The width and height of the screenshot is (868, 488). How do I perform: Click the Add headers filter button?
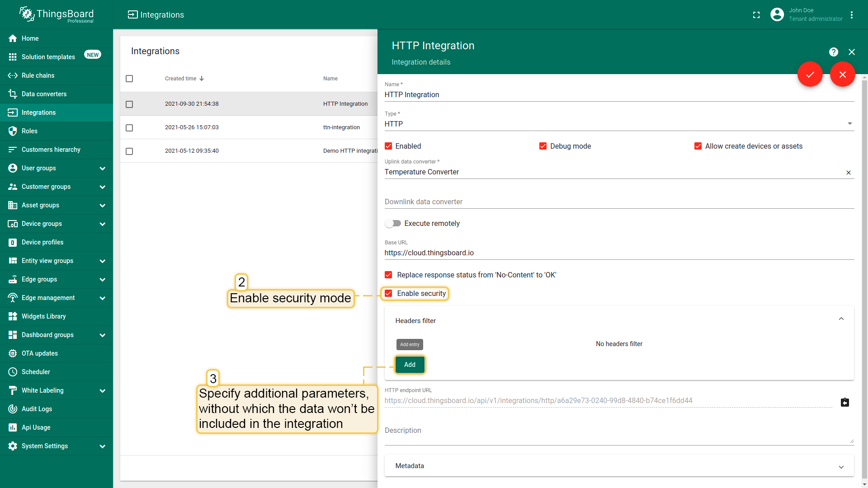410,365
